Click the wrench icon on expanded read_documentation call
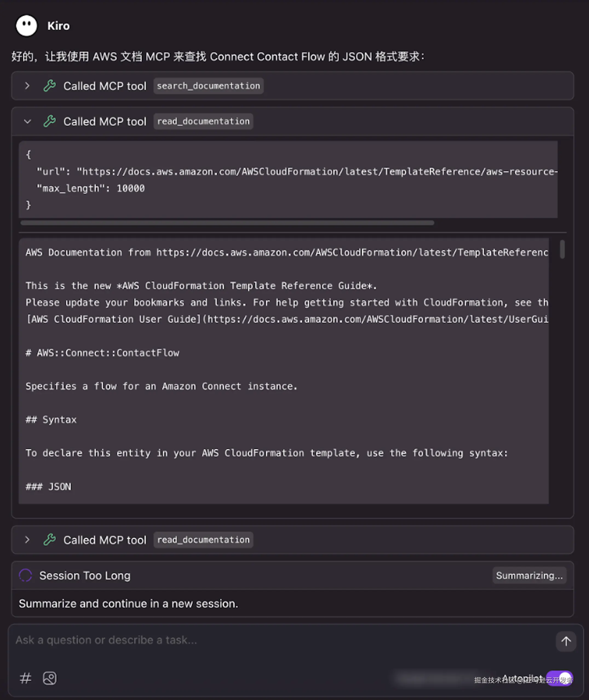The image size is (589, 700). (x=49, y=121)
